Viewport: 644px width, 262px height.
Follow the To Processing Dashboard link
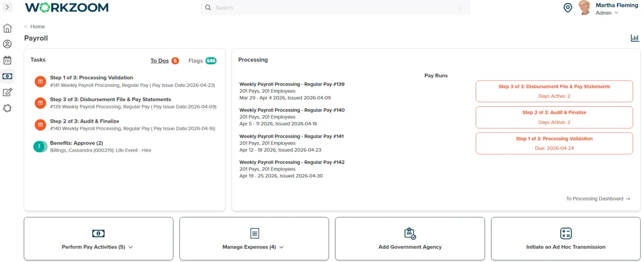pos(598,199)
